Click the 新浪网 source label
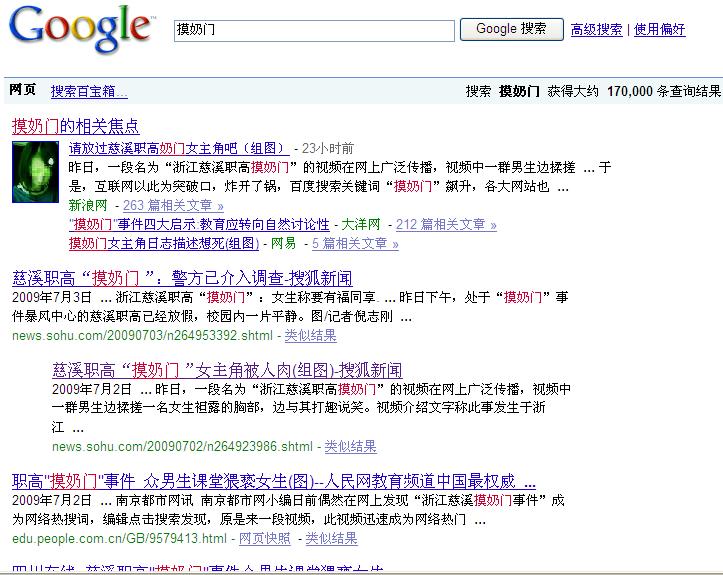This screenshot has width=723, height=575. click(88, 205)
